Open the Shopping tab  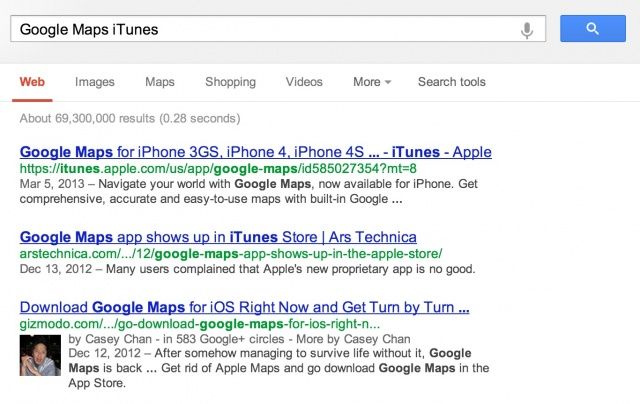point(231,82)
